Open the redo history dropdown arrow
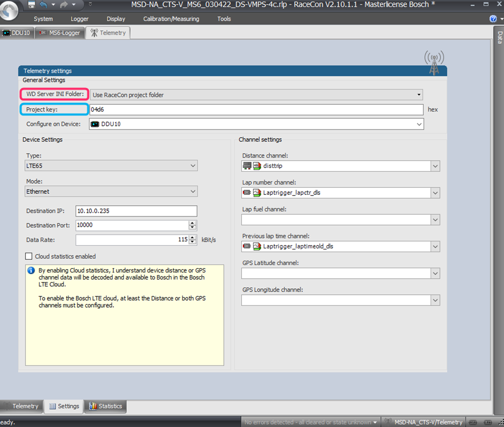 (73, 5)
